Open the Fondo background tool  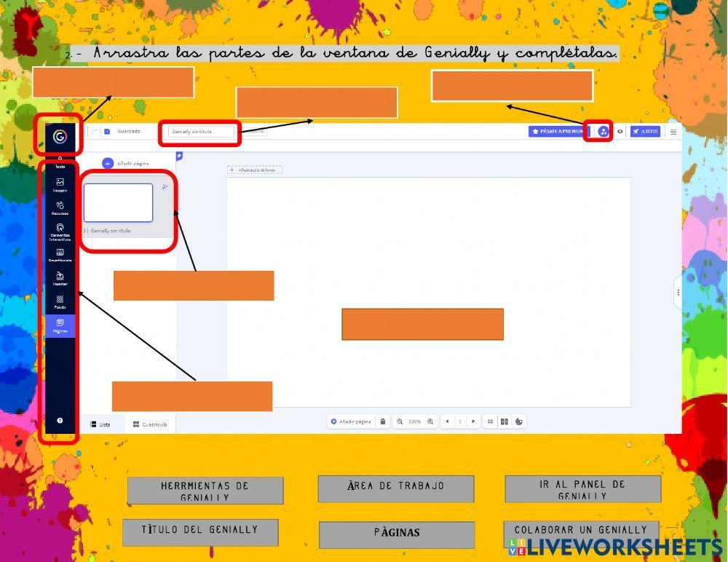coord(60,301)
